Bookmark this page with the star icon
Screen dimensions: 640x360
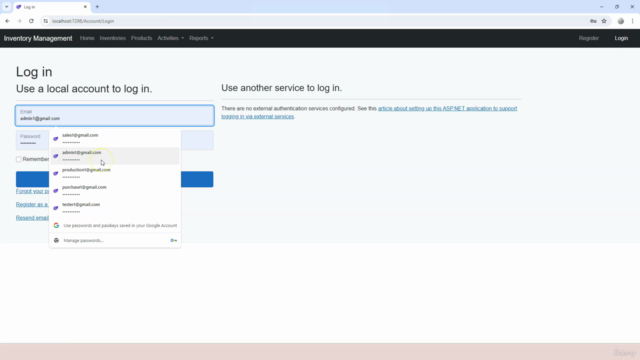(x=604, y=21)
